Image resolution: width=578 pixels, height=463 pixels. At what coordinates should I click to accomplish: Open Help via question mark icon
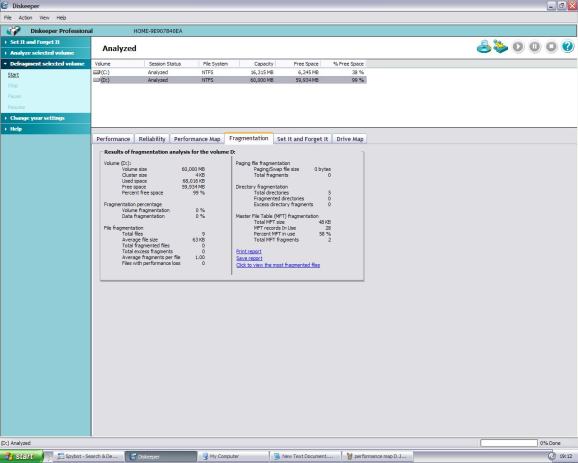pyautogui.click(x=568, y=47)
